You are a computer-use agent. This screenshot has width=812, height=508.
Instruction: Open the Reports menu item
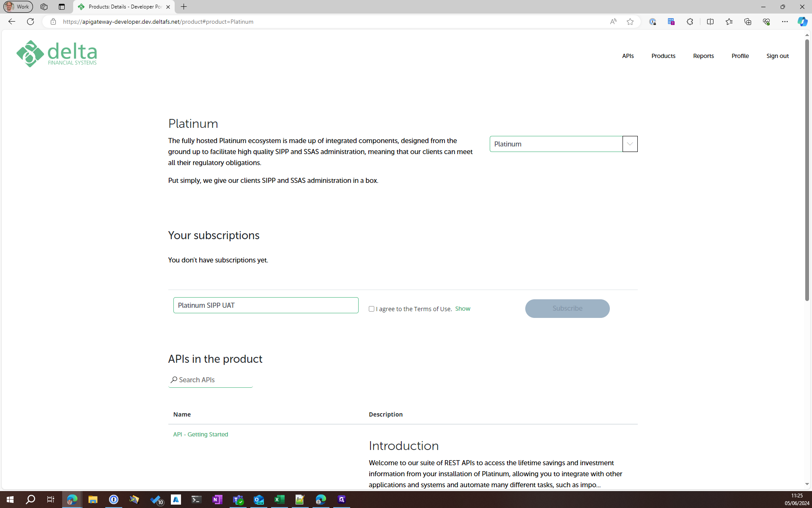[703, 56]
